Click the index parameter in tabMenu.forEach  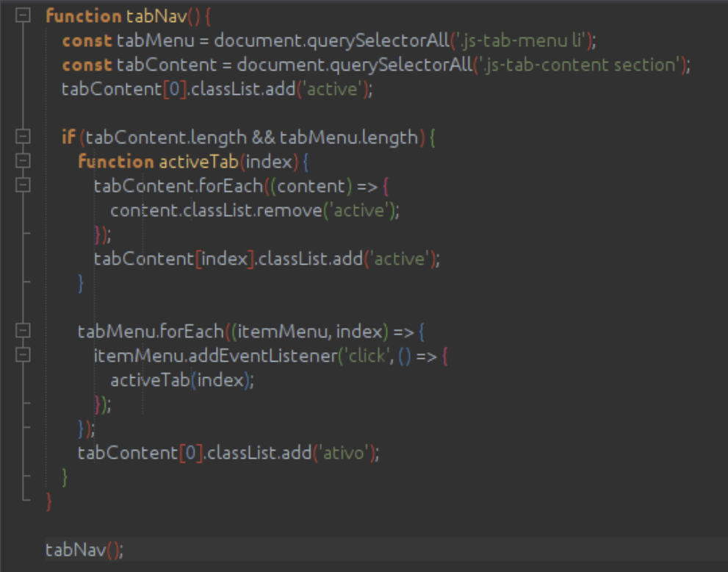[x=359, y=331]
